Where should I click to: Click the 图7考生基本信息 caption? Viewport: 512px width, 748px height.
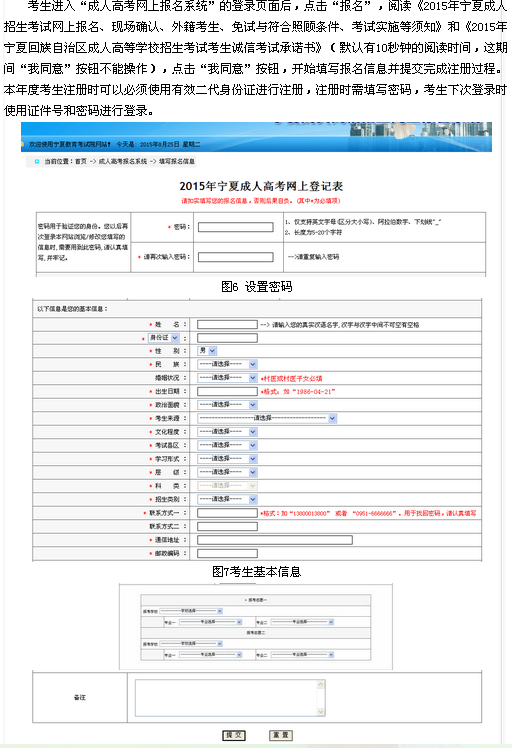(x=257, y=571)
